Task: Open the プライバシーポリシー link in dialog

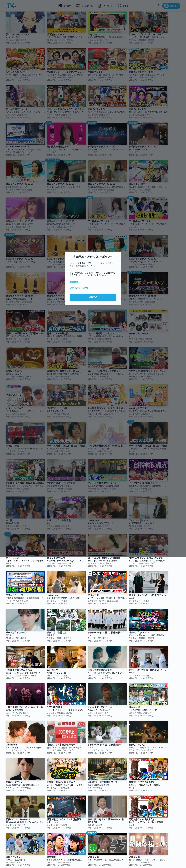Action: click(80, 288)
